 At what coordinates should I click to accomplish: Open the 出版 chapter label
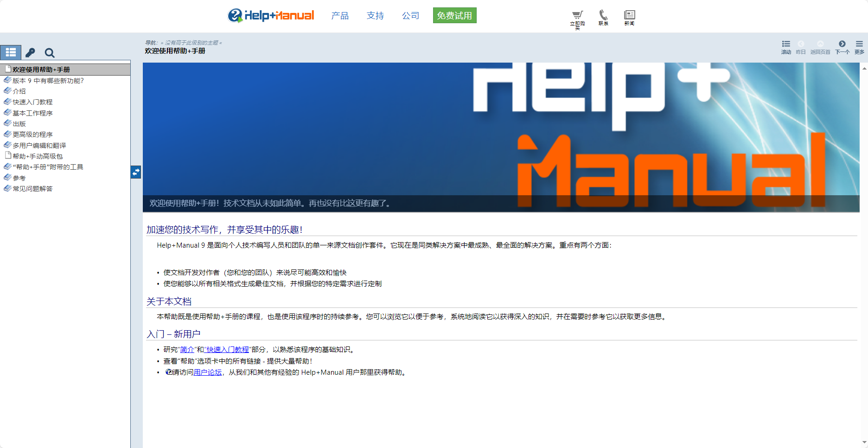[19, 124]
